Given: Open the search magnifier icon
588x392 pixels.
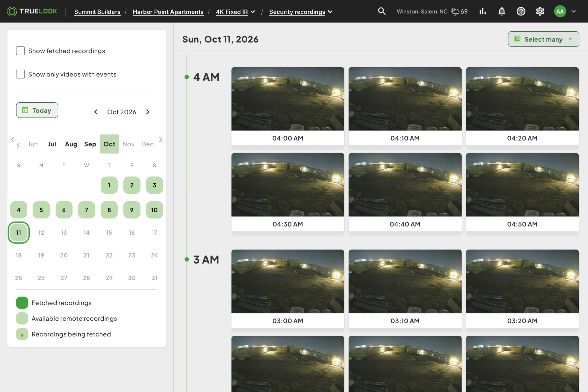Looking at the screenshot, I should point(381,11).
